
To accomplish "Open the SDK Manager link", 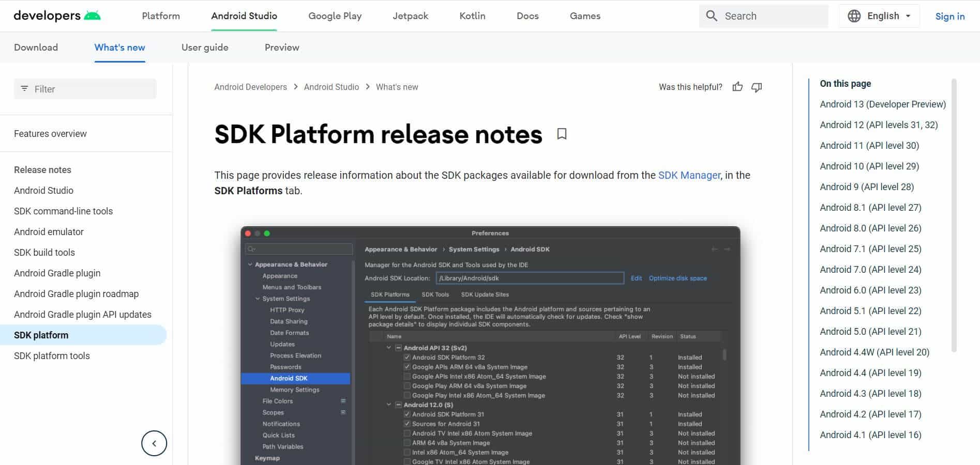I will (x=689, y=175).
